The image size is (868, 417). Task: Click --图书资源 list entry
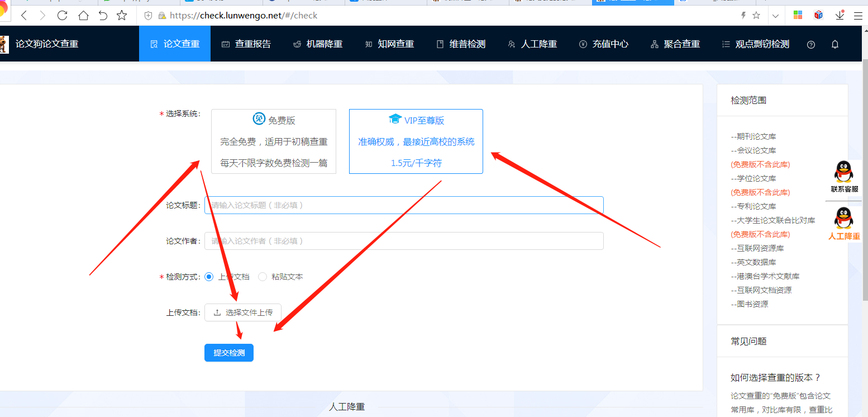749,304
